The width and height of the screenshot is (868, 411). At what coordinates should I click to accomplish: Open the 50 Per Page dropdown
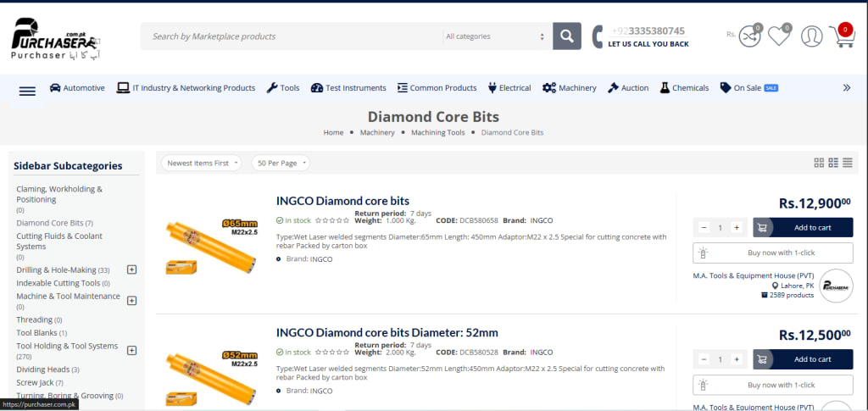[x=281, y=164]
